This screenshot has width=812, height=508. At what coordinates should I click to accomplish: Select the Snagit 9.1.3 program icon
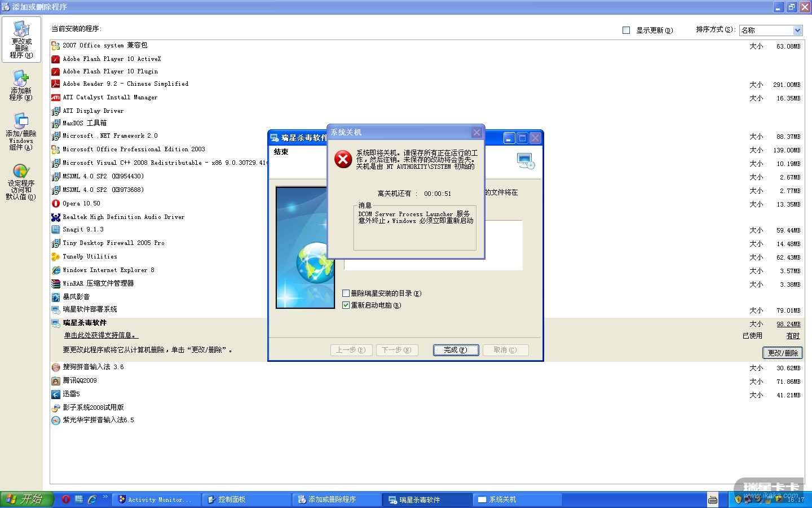tap(56, 230)
